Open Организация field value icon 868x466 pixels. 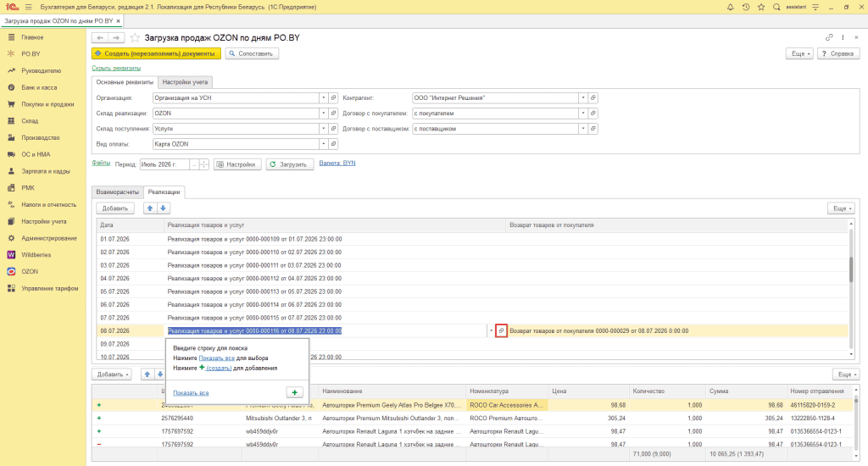333,98
